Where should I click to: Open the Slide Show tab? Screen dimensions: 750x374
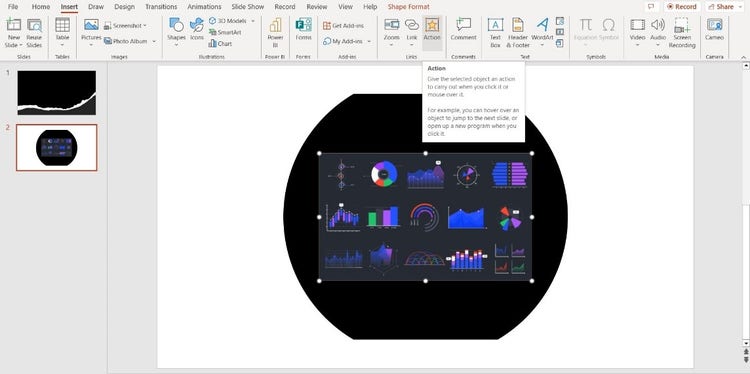pyautogui.click(x=248, y=7)
